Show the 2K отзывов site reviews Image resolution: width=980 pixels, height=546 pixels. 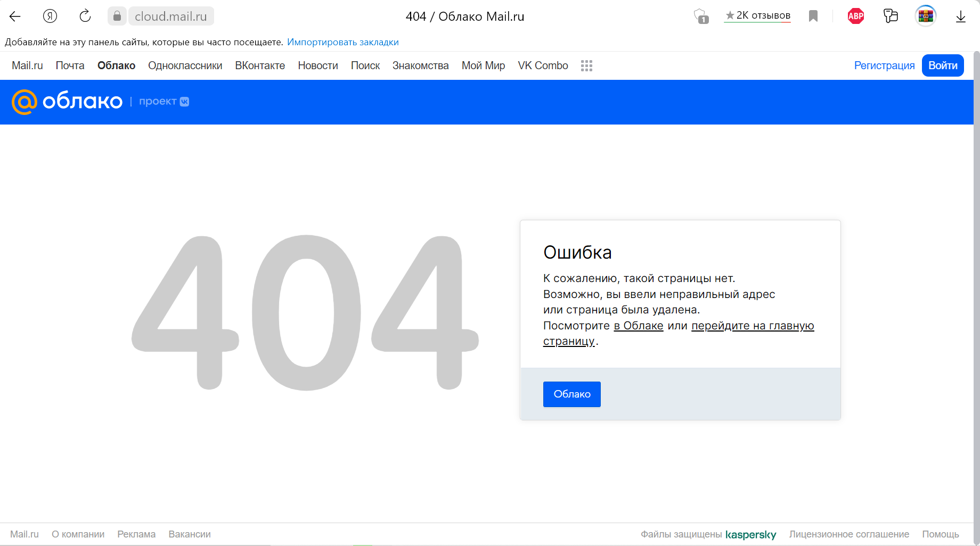758,16
